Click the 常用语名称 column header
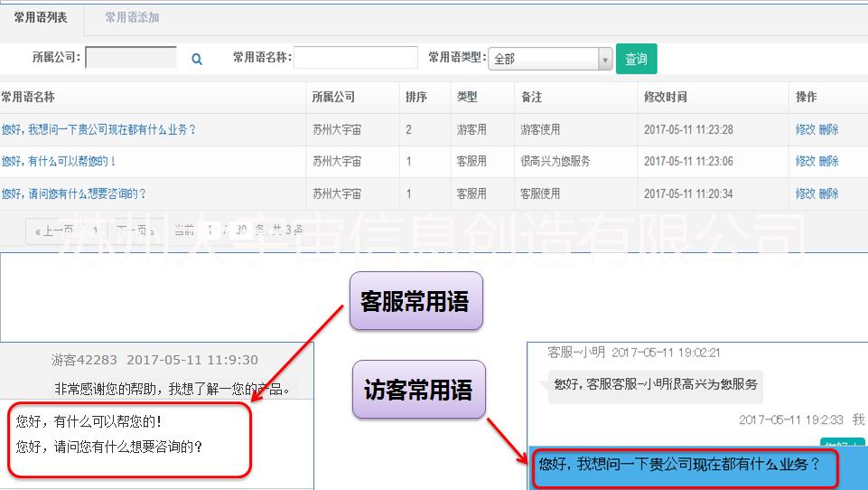Image resolution: width=868 pixels, height=490 pixels. pyautogui.click(x=28, y=97)
